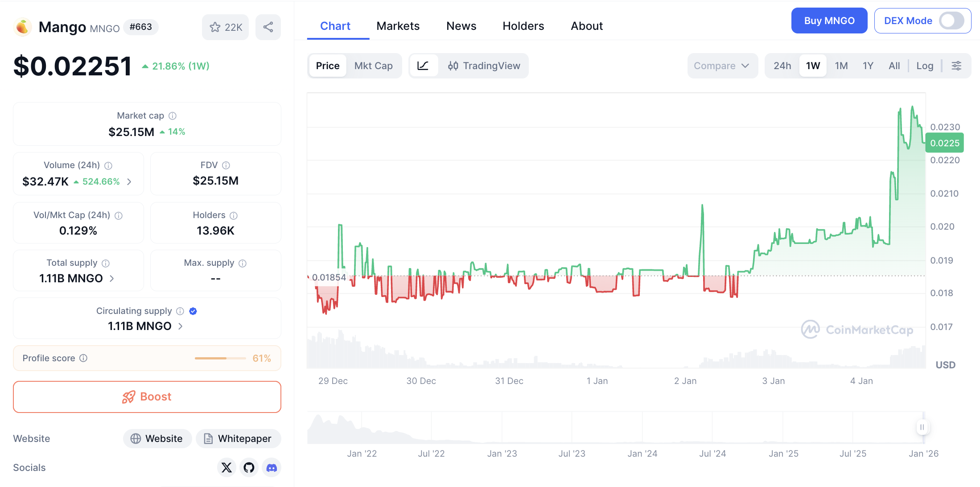Select the line chart view icon
The height and width of the screenshot is (487, 980).
pos(423,66)
